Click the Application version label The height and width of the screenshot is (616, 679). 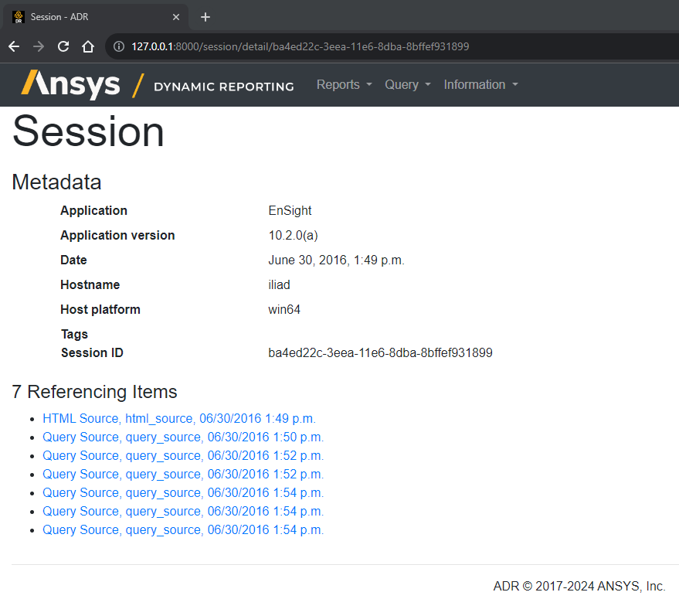pyautogui.click(x=117, y=235)
